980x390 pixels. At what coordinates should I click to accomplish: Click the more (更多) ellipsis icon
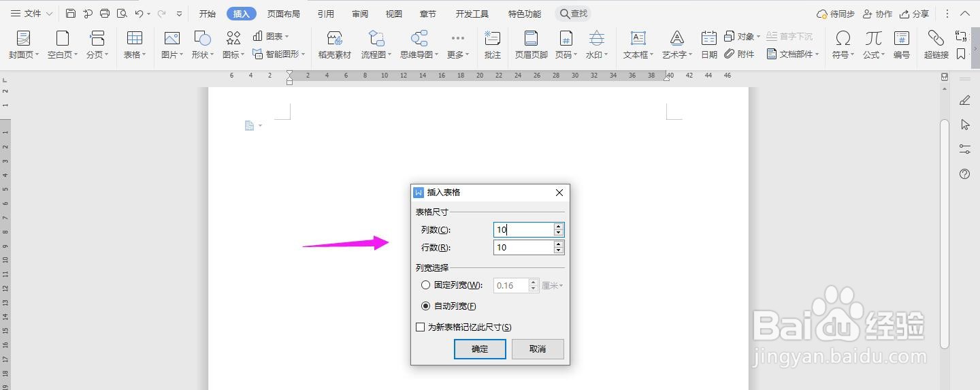[457, 39]
